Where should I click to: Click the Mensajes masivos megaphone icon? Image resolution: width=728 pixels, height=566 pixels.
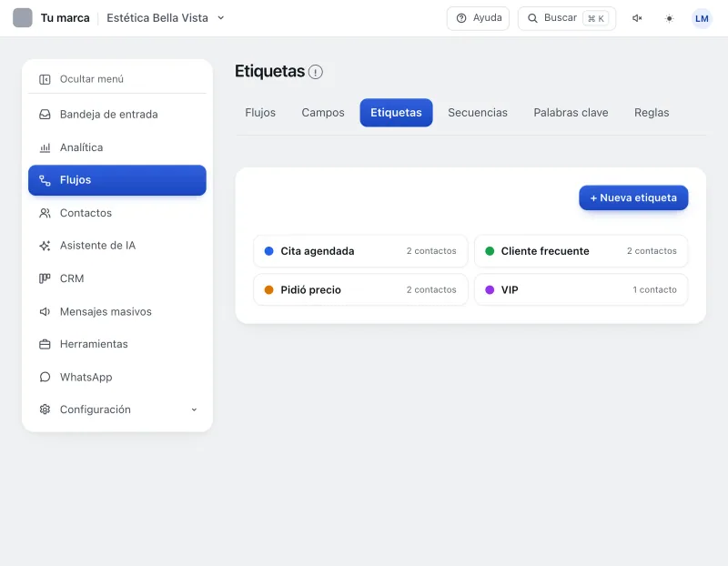(x=45, y=311)
